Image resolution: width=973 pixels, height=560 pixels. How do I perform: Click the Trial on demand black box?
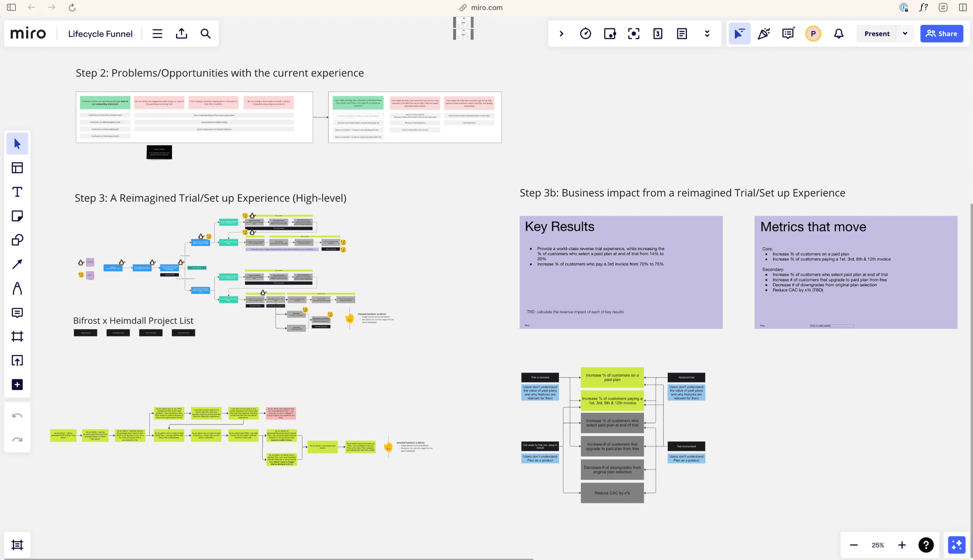(540, 377)
